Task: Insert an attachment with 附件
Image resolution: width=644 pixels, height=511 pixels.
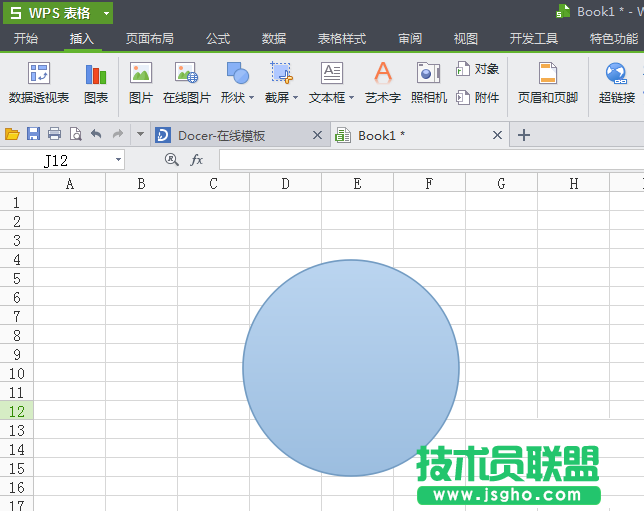Action: click(x=477, y=98)
